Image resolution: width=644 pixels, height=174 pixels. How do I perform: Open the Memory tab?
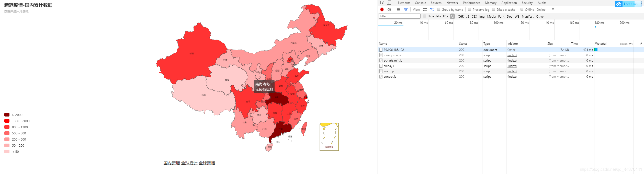pos(491,3)
